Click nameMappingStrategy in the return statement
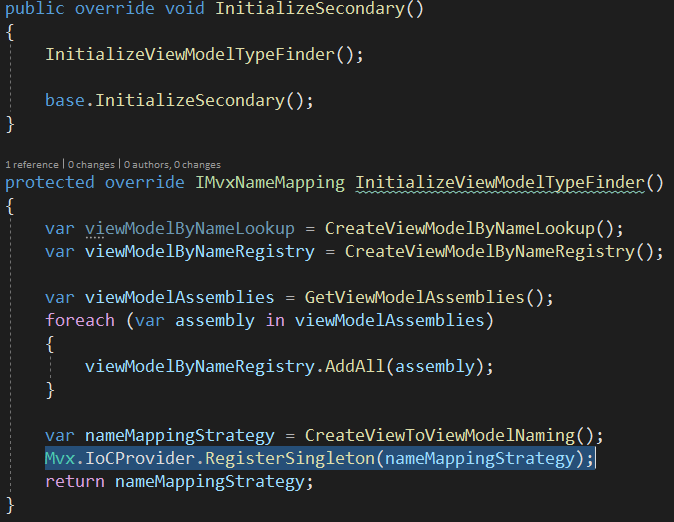Viewport: 674px width, 522px height. coord(210,481)
